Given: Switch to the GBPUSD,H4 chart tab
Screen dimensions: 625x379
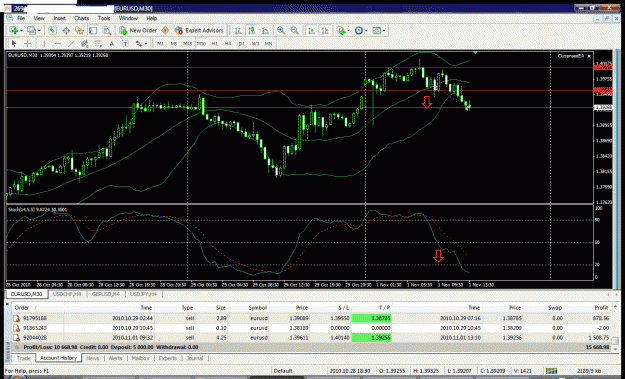Looking at the screenshot, I should tap(106, 295).
